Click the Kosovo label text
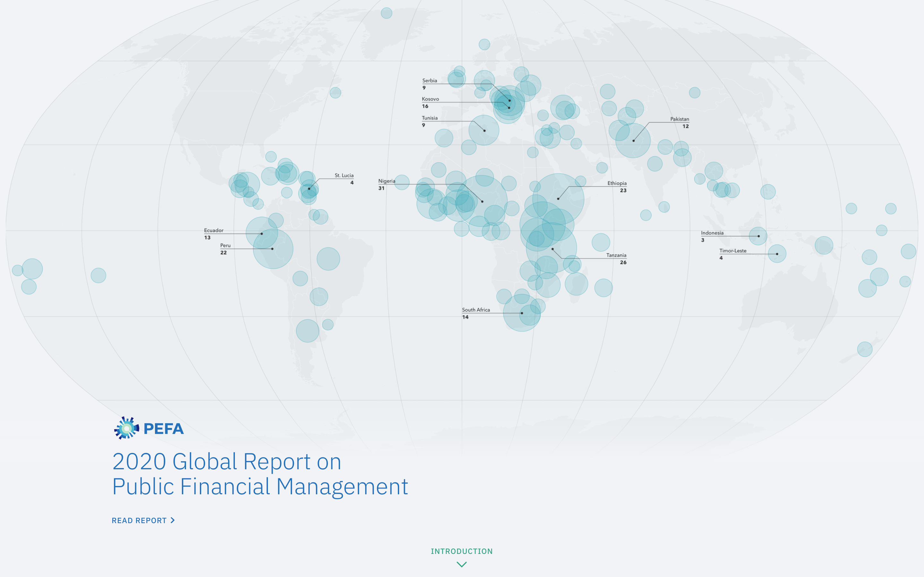The image size is (924, 577). (x=430, y=99)
